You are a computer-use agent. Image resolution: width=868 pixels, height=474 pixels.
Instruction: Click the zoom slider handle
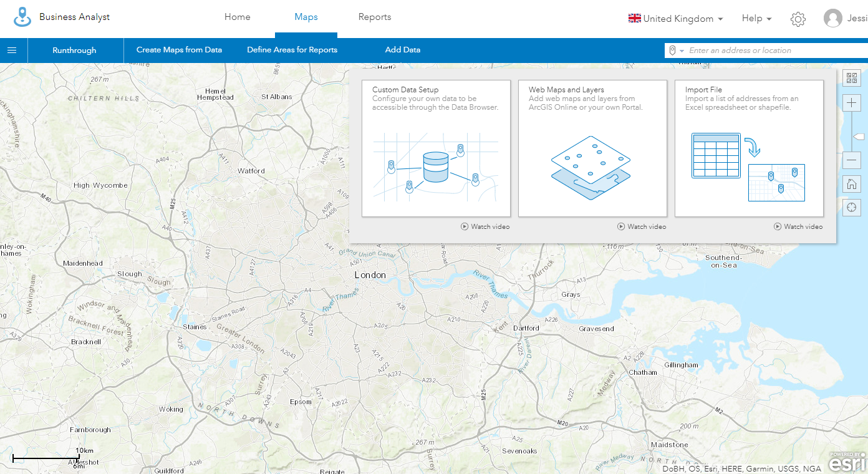(859, 137)
